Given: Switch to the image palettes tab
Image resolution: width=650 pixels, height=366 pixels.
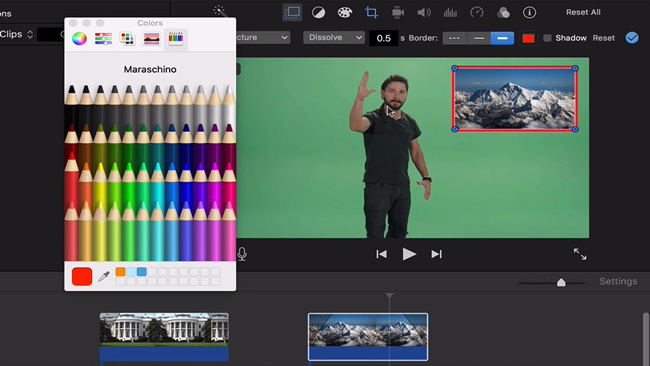Looking at the screenshot, I should click(x=151, y=39).
